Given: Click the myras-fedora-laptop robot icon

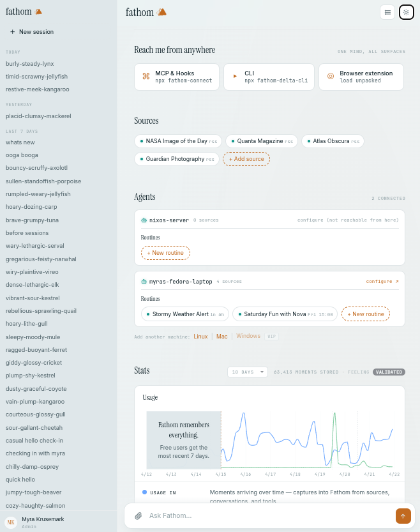Looking at the screenshot, I should tap(144, 282).
